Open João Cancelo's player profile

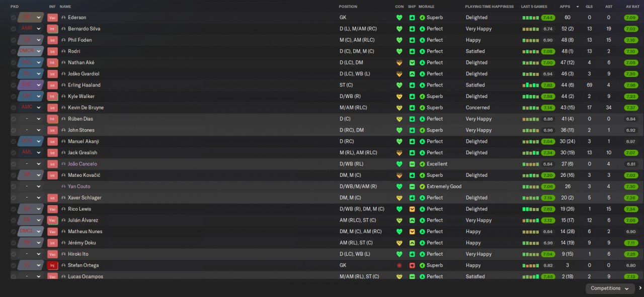(83, 164)
